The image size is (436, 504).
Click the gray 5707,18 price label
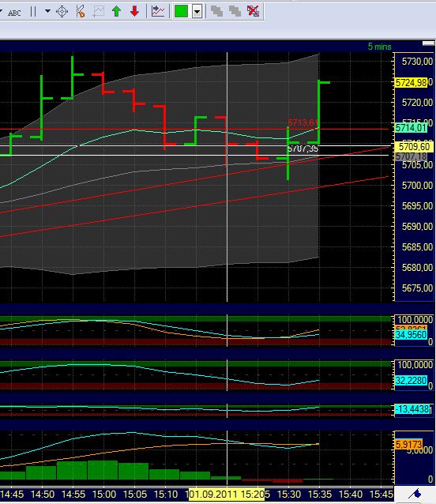pos(411,156)
